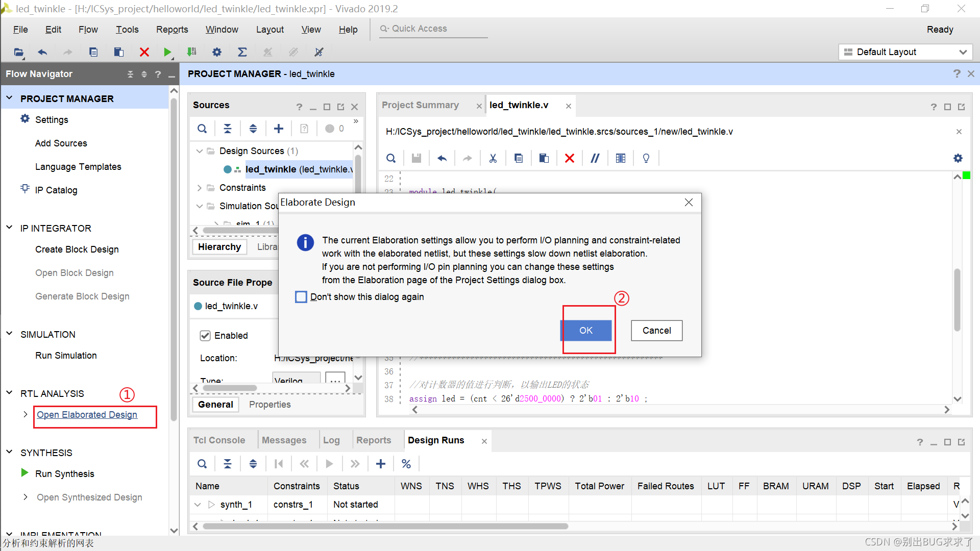Click the Program device toolbar icon
The width and height of the screenshot is (980, 551).
192,52
